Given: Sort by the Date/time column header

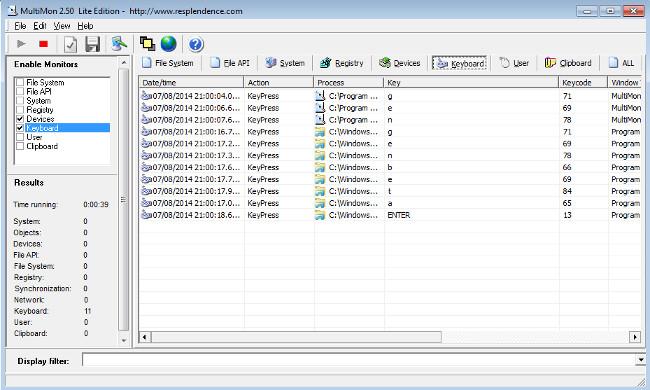Looking at the screenshot, I should click(192, 82).
